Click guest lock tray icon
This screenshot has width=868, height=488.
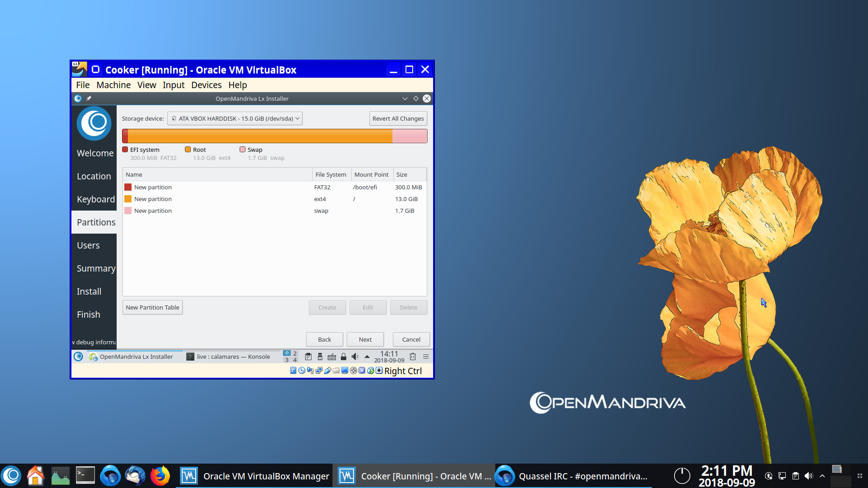click(344, 357)
